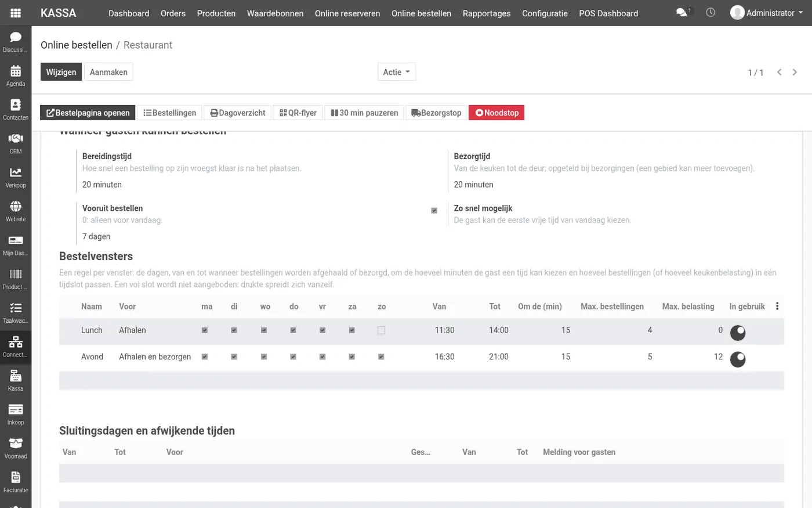Click Bestelpagina openen button
This screenshot has width=812, height=508.
(x=88, y=113)
